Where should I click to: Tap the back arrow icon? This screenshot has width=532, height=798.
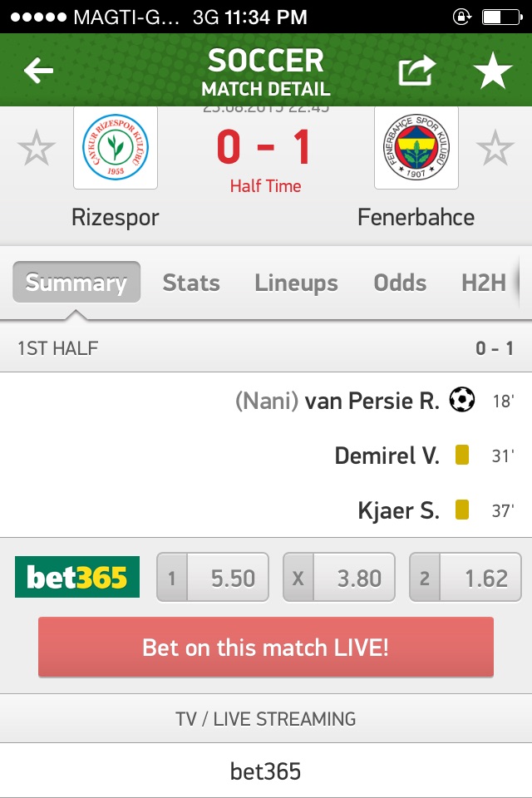[x=39, y=71]
